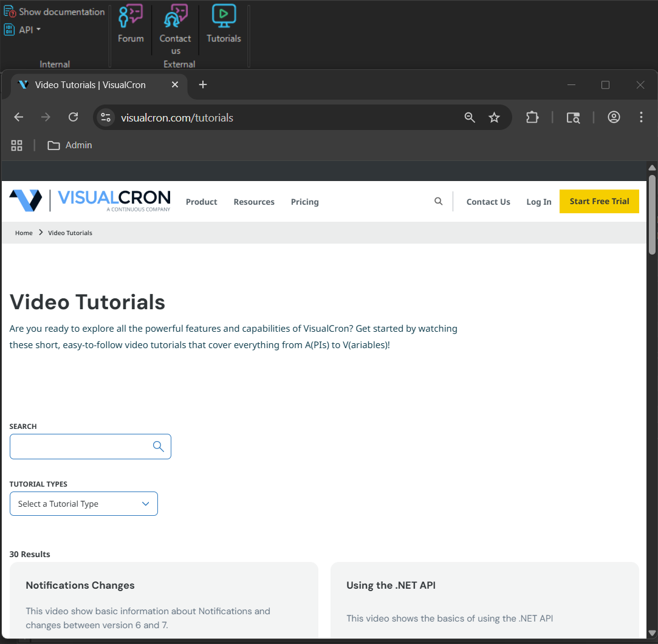Open the Product navigation menu

201,202
